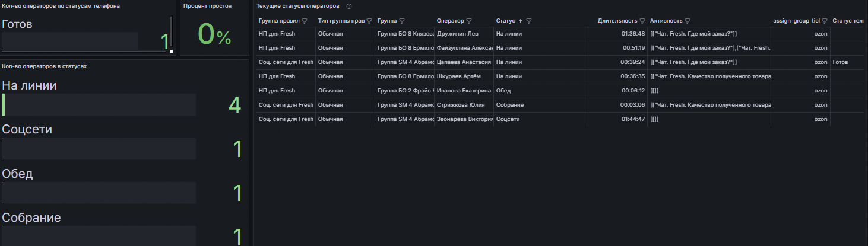Screen dimensions: 868x246
Task: Open Текущие статусы операторов panel title
Action: pyautogui.click(x=298, y=5)
